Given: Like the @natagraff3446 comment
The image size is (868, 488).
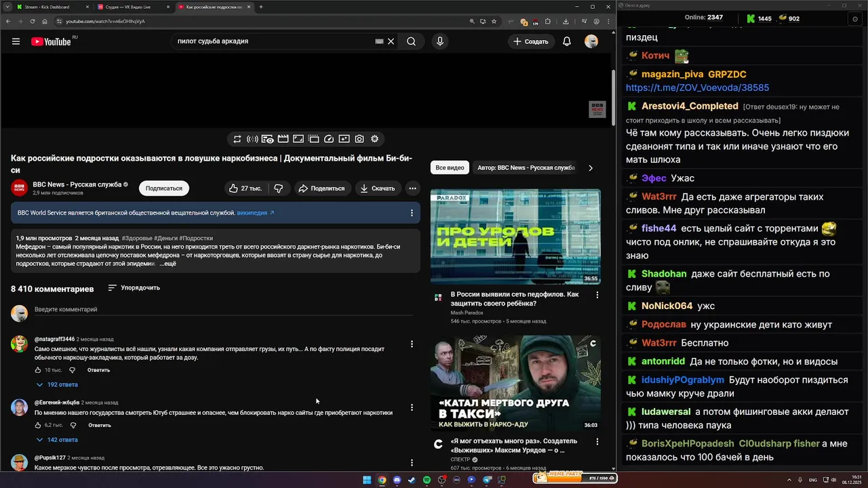Looking at the screenshot, I should 38,370.
